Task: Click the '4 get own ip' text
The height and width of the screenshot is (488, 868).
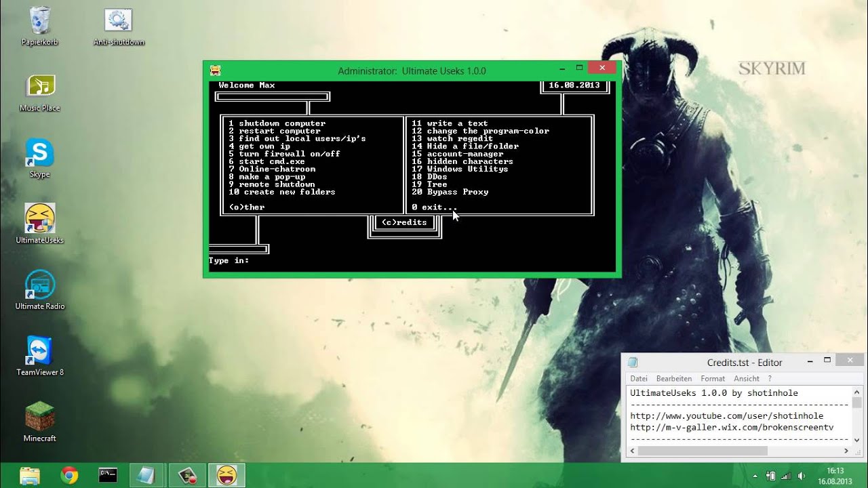Action: pyautogui.click(x=260, y=146)
